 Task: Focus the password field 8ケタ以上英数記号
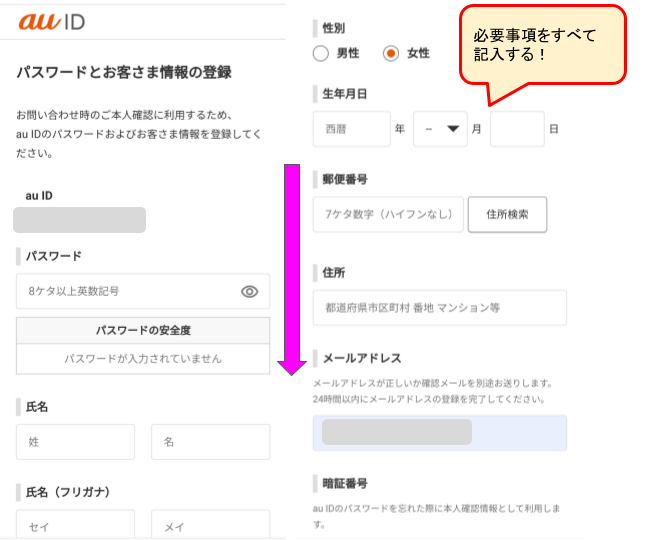[x=143, y=291]
